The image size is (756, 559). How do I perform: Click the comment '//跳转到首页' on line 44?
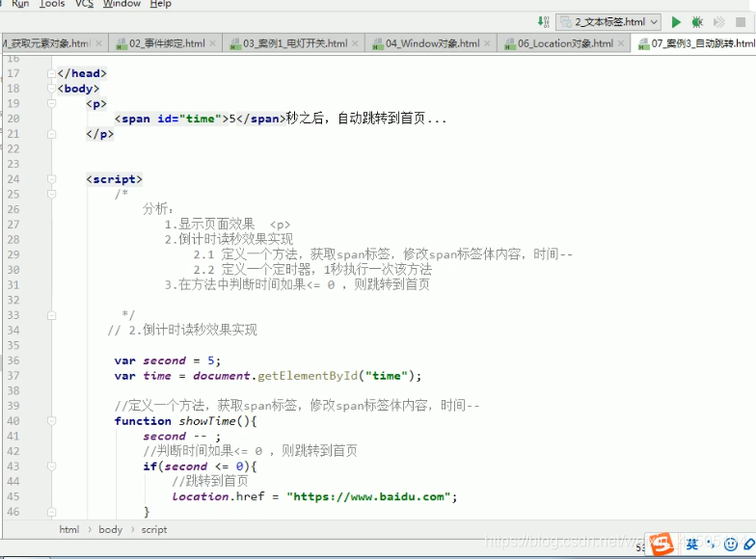pos(210,482)
